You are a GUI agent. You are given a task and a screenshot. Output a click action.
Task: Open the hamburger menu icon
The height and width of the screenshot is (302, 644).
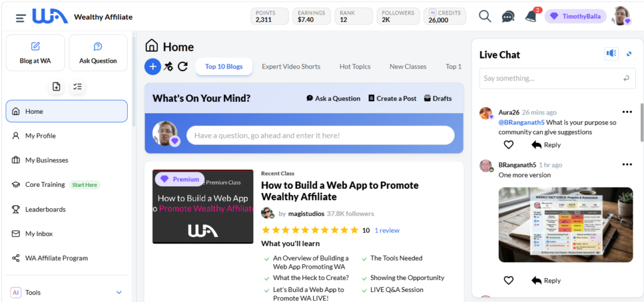click(21, 18)
